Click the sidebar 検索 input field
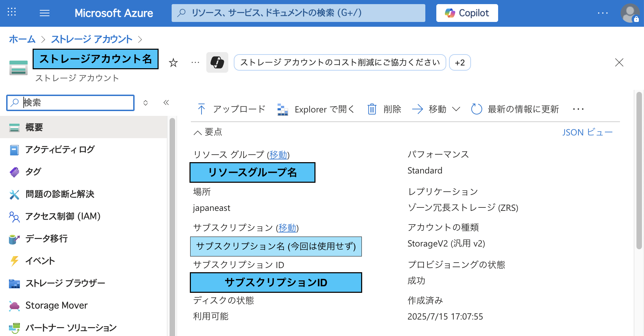This screenshot has width=644, height=336. [70, 103]
